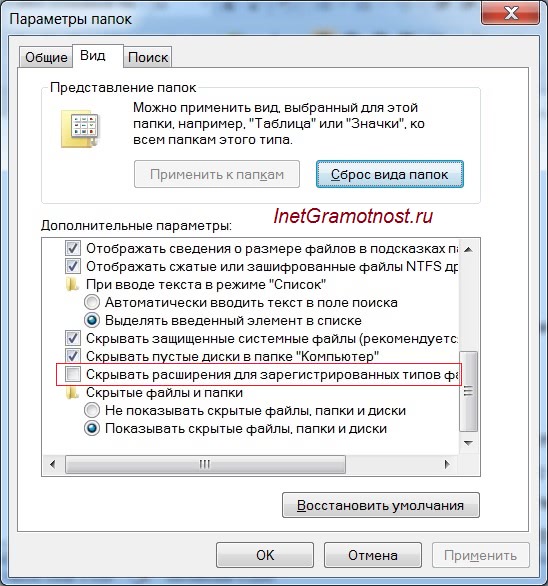This screenshot has height=586, width=548.
Task: Click the vertical scrollbar up arrow
Action: pos(468,249)
